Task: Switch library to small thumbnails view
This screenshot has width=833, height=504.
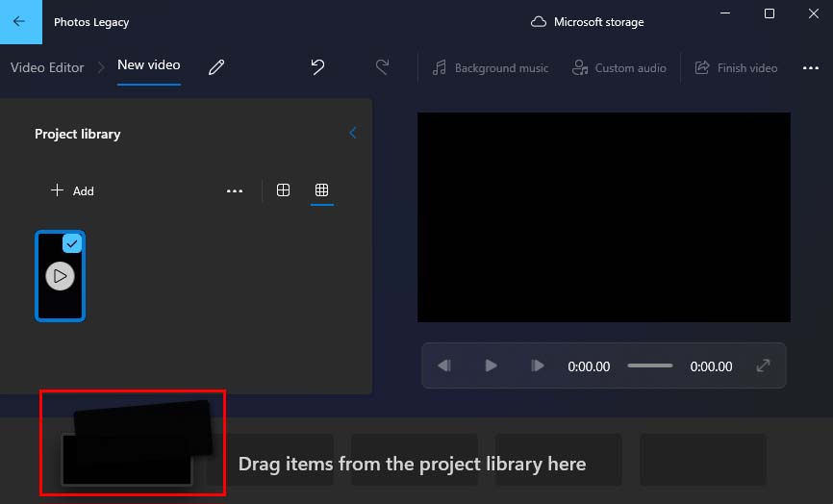Action: coord(321,190)
